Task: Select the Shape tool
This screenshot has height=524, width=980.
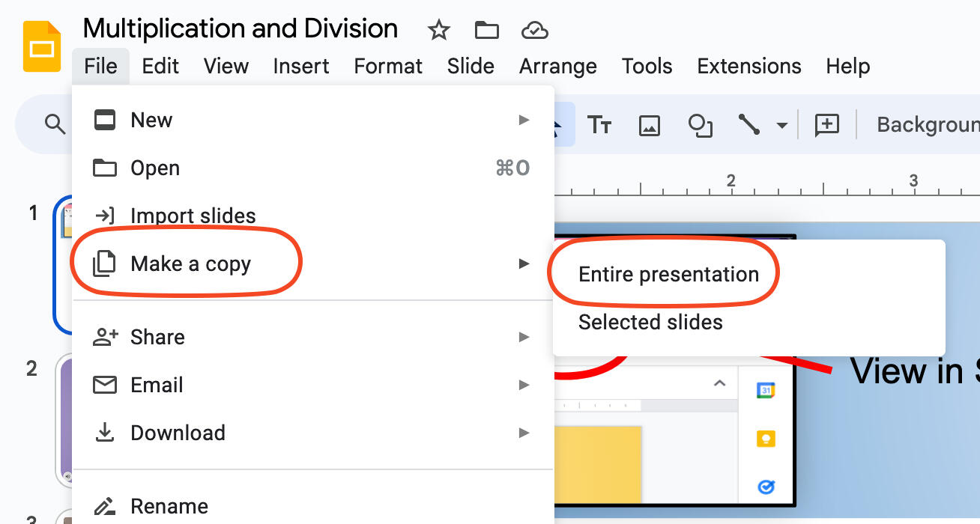Action: point(700,124)
